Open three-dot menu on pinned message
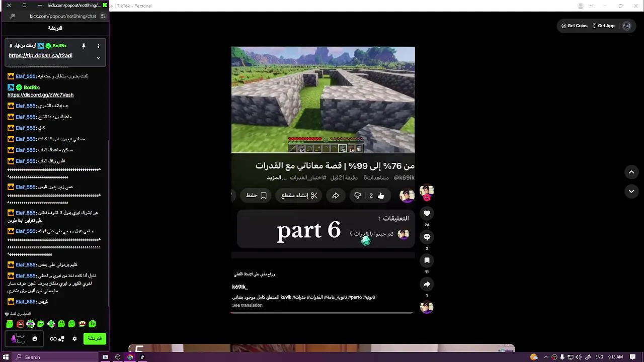644x362 pixels. (98, 46)
